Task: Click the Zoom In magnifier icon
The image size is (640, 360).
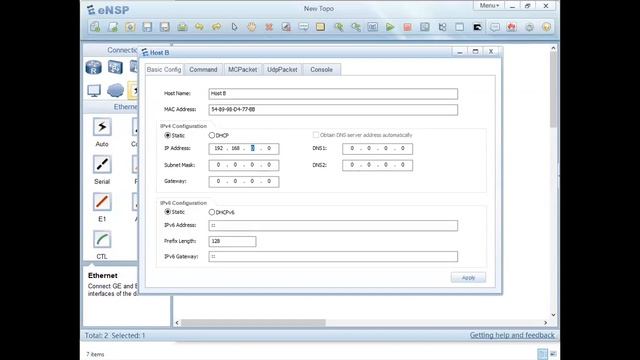Action: tap(338, 27)
